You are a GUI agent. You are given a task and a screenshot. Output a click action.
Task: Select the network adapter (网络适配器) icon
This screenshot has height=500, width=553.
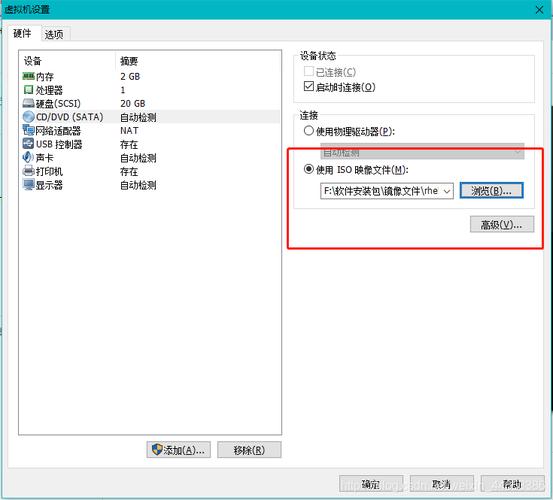pos(28,130)
